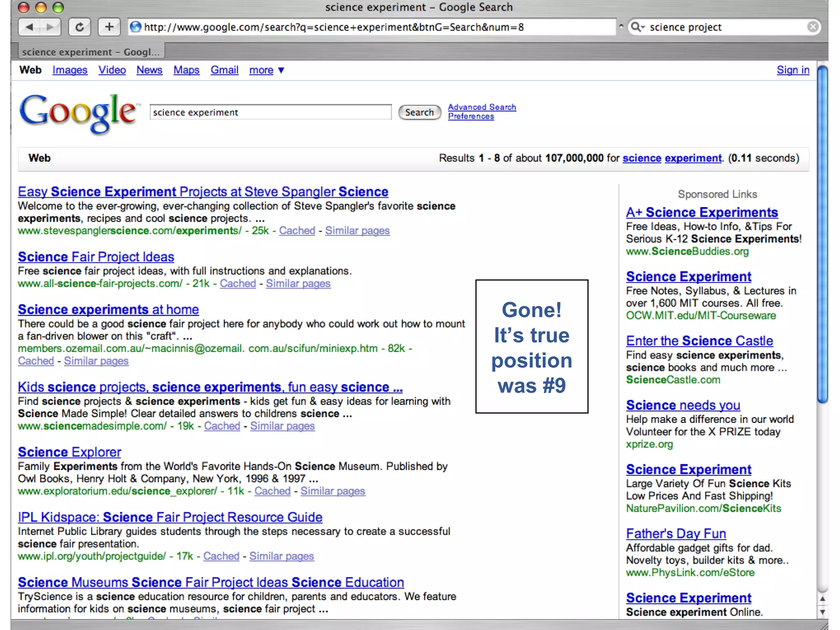Click the browser forward arrow button
The image size is (840, 630).
pos(50,27)
